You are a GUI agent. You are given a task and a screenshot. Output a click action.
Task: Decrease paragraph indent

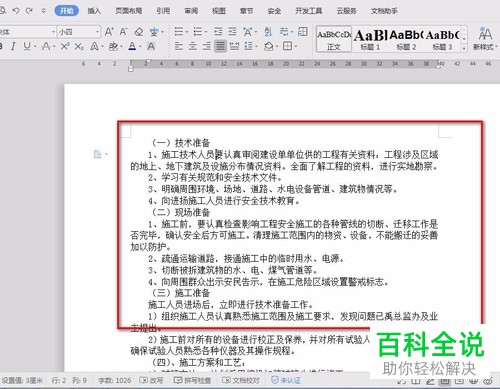218,32
